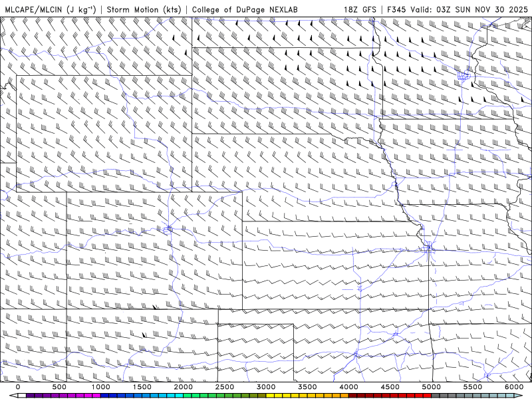The height and width of the screenshot is (399, 532).
Task: Click the 4500 colorbar label
Action: pyautogui.click(x=390, y=387)
